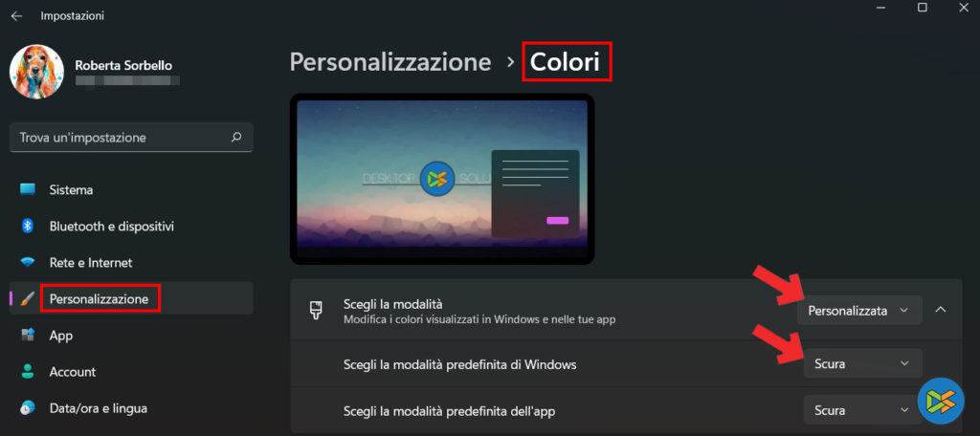Go back to Personalizzazione breadcrumb
980x436 pixels.
point(390,62)
